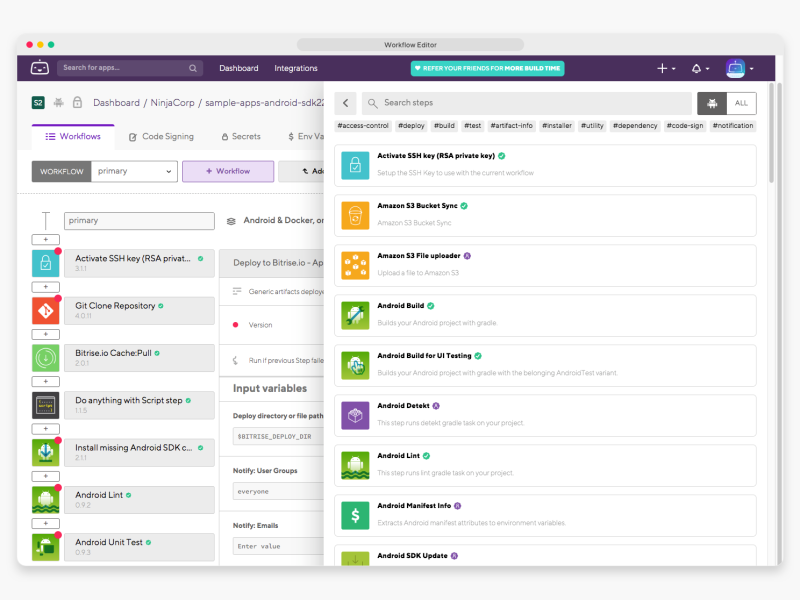Filter steps by #artifact-info tag
800x600 pixels.
point(511,126)
